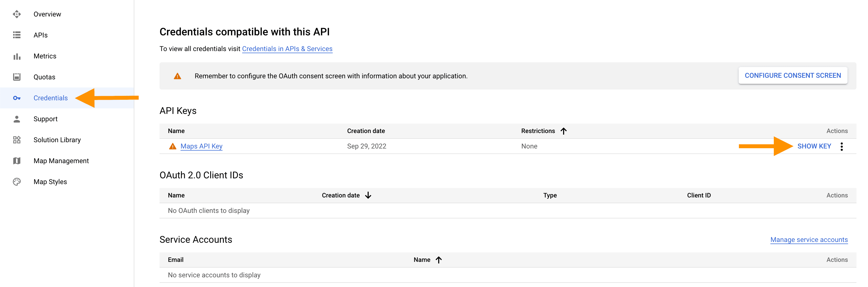Click the Overview icon in sidebar
The image size is (868, 287).
click(17, 14)
